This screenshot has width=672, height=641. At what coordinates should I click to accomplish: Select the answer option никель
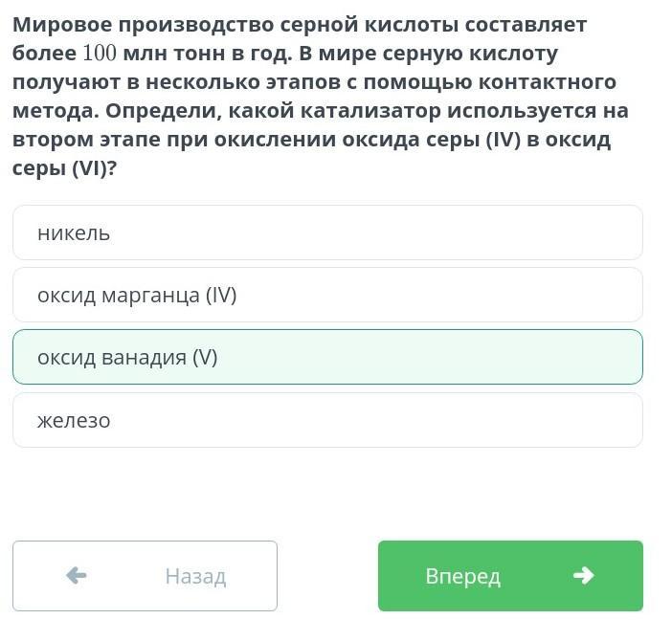(x=327, y=232)
